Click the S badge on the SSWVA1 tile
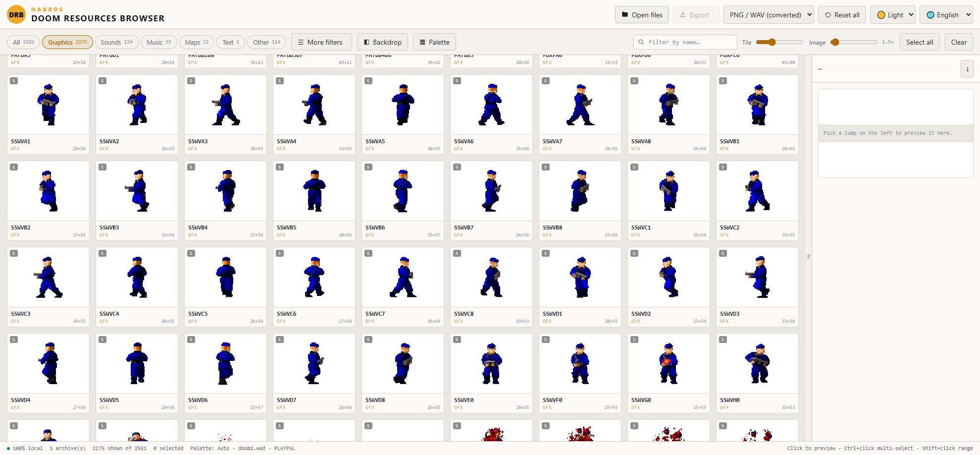This screenshot has width=980, height=455. [14, 81]
